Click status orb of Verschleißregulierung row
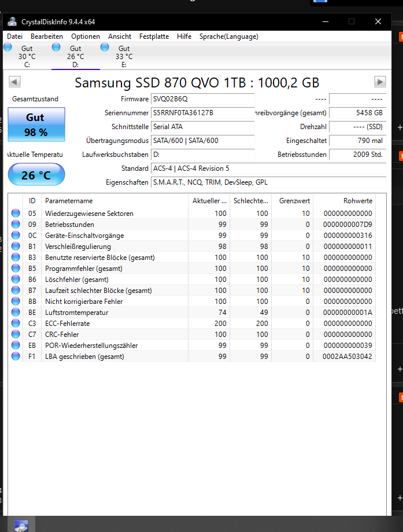403x532 pixels. (x=16, y=246)
